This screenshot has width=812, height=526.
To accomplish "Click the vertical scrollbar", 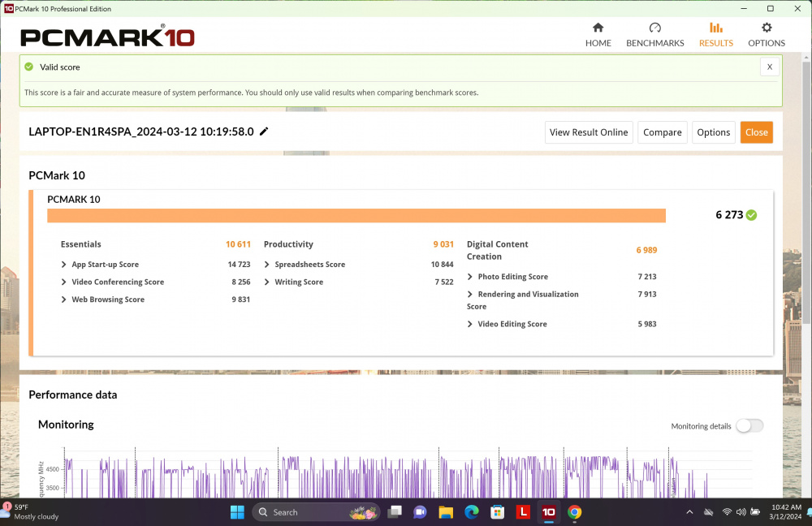I will point(806,192).
